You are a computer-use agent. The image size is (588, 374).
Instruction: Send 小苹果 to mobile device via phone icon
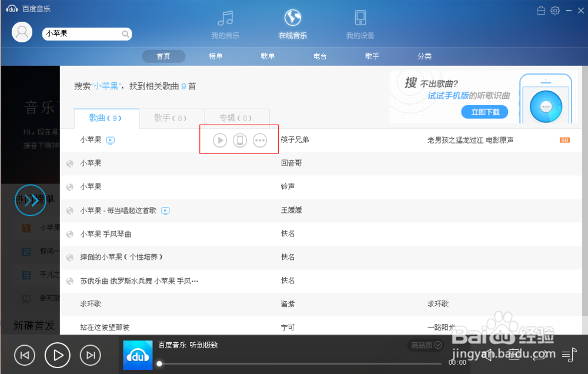240,140
